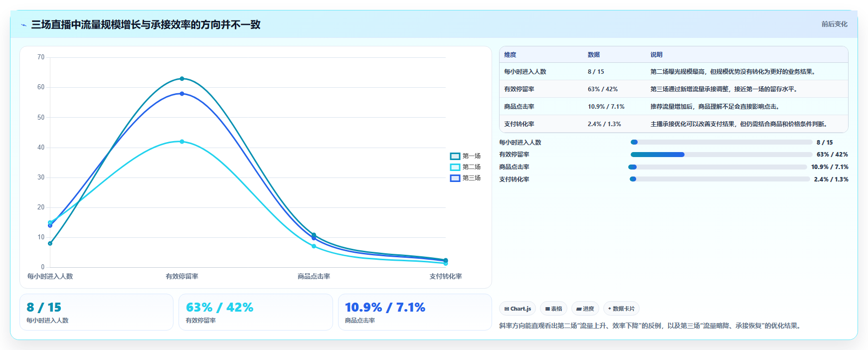Click the 2.4% / 1.3% value beside progress bar
This screenshot has height=350, width=868.
coord(831,179)
